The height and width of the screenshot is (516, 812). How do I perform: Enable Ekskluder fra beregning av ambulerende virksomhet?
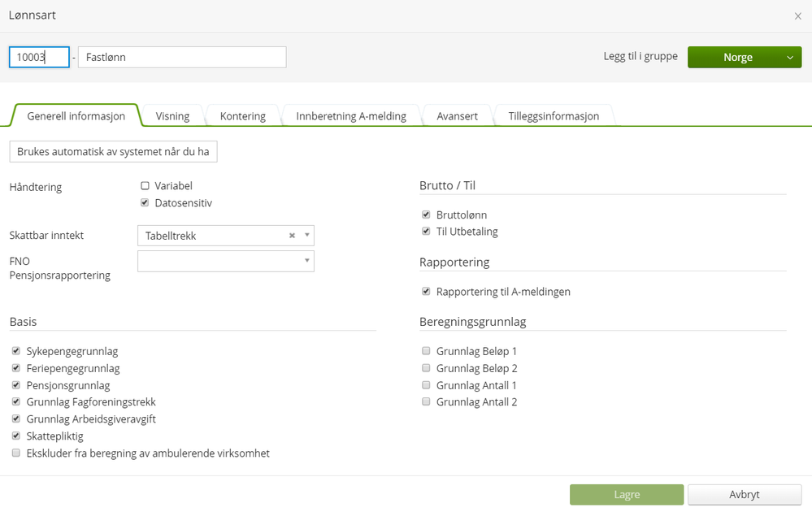tap(16, 453)
